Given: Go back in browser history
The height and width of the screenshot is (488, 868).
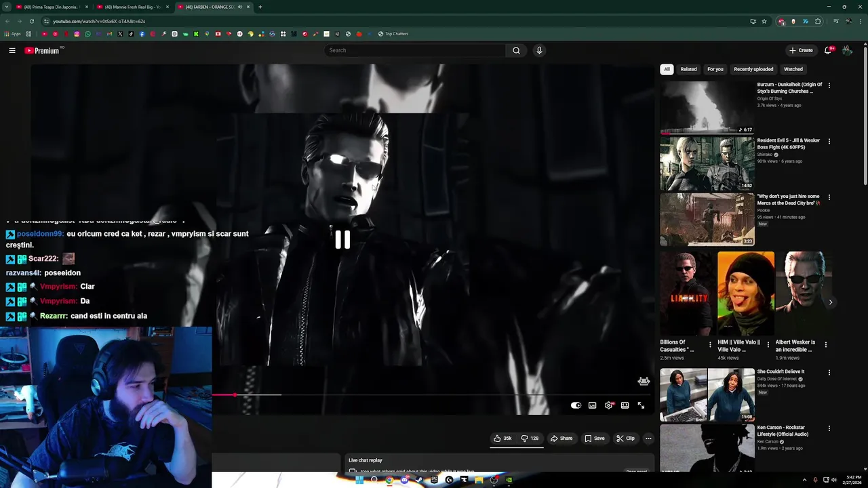Looking at the screenshot, I should pyautogui.click(x=7, y=21).
